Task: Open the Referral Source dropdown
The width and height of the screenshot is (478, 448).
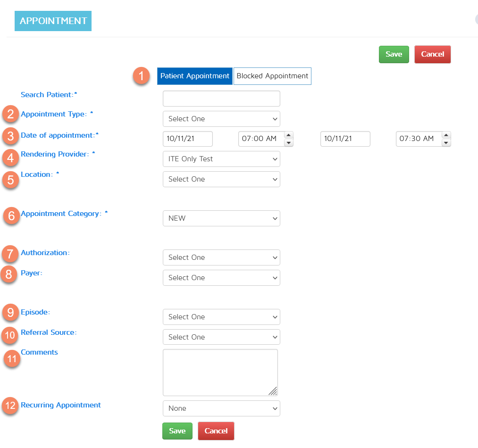Action: (221, 337)
